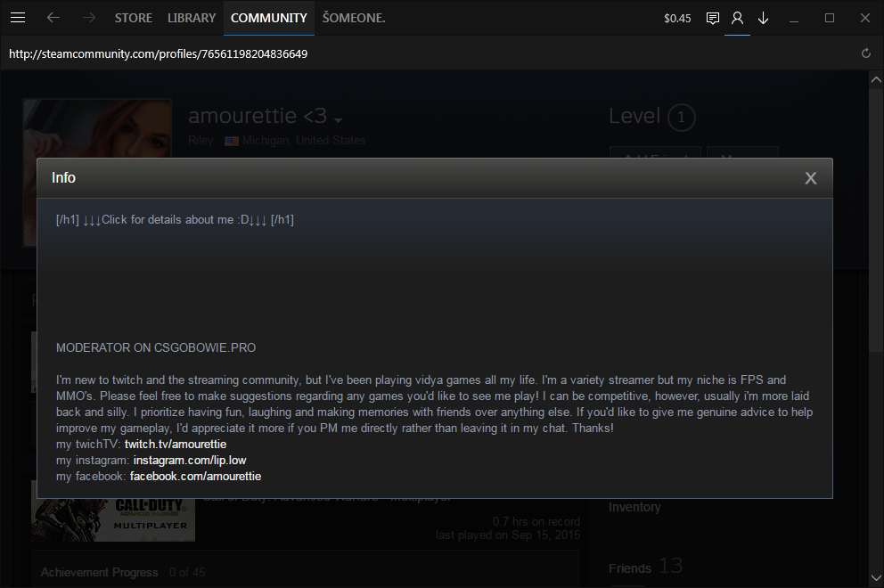Open the user account profile icon
The width and height of the screenshot is (884, 588).
point(737,18)
